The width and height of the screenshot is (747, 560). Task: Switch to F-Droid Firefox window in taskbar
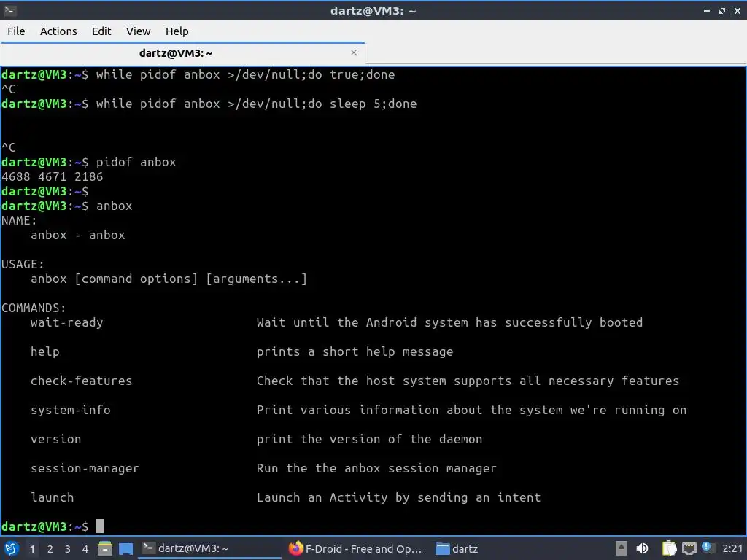(x=356, y=548)
